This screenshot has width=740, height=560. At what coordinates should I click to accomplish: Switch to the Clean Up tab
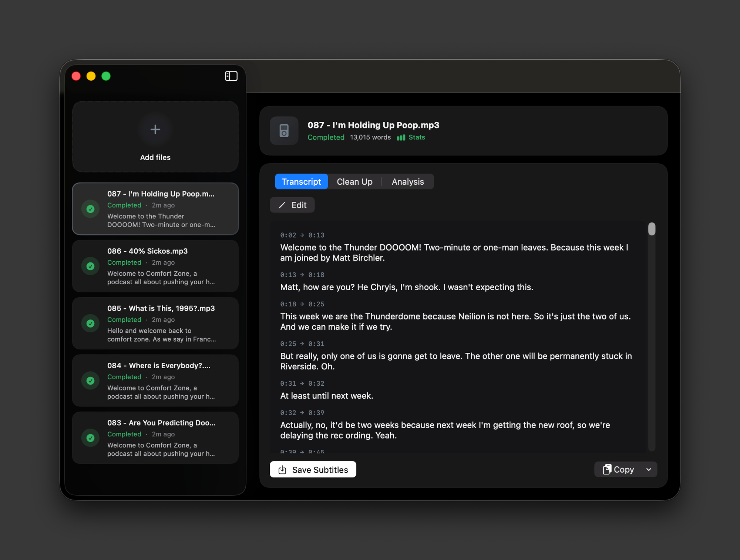354,182
